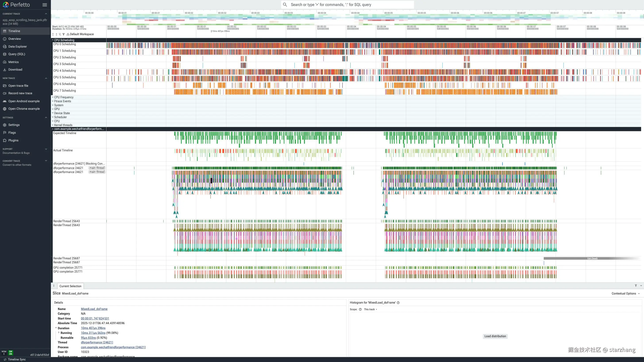This screenshot has height=362, width=644.
Task: Switch to the Current Selection tab
Action: click(x=70, y=286)
